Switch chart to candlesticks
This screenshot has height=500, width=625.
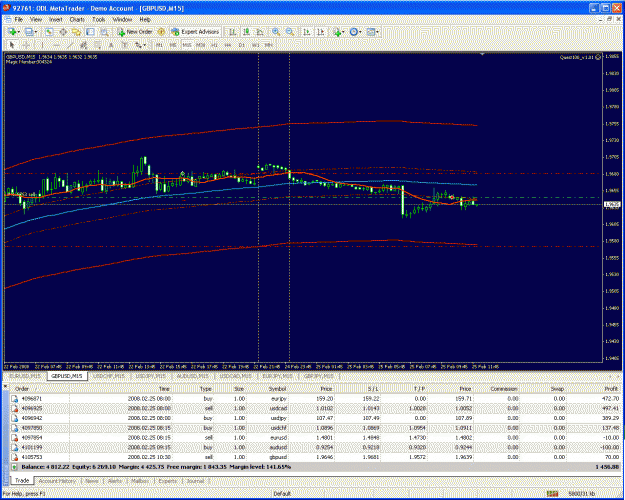[x=246, y=32]
